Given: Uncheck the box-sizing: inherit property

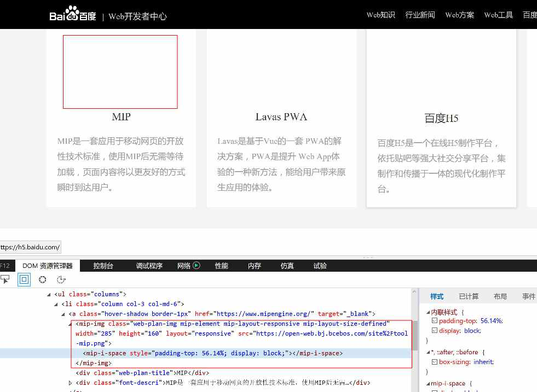Looking at the screenshot, I should click(435, 362).
